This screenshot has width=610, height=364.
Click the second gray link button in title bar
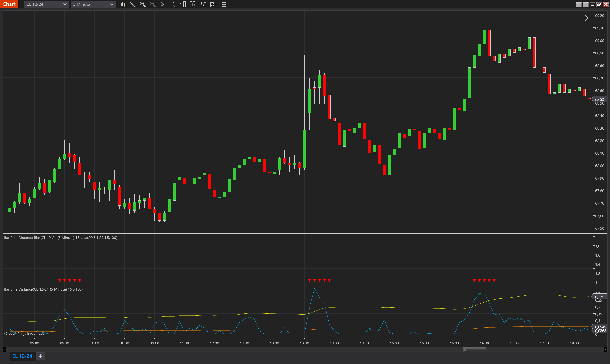coord(585,4)
